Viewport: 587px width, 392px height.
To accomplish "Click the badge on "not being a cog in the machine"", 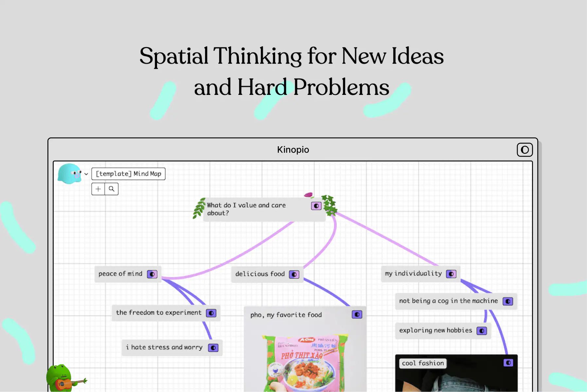I will tap(508, 301).
